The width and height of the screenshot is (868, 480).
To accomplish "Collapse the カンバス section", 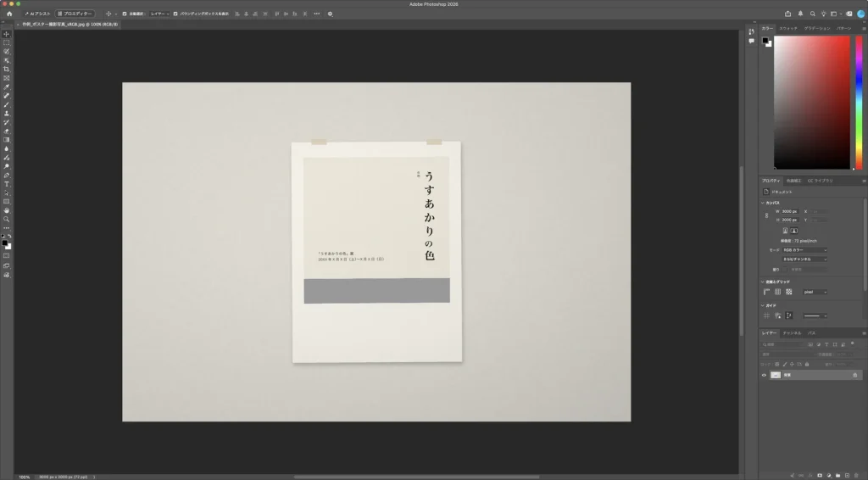I will (x=762, y=203).
